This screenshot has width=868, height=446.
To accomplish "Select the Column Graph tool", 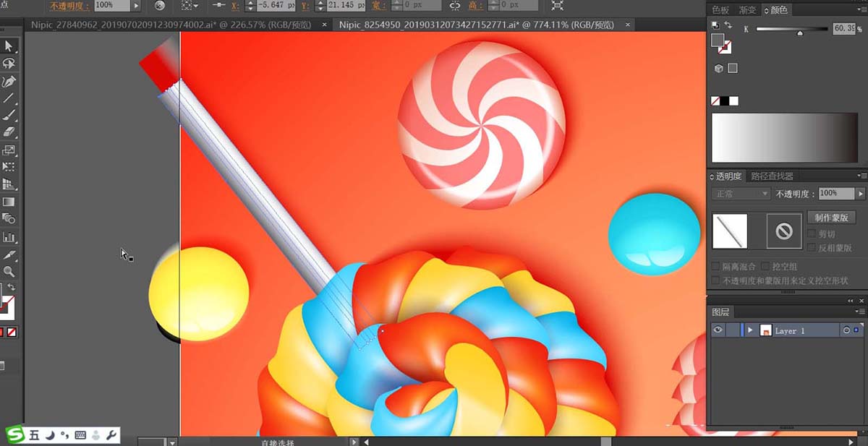I will (x=9, y=236).
